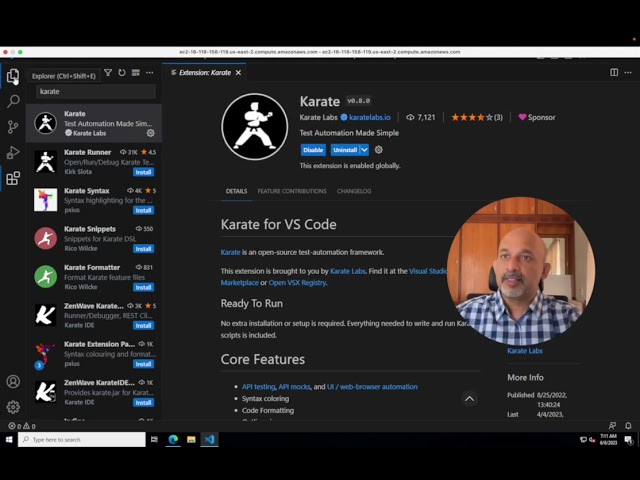Open the Search view in activity bar
Screen dimensions: 640x480
coord(13,101)
